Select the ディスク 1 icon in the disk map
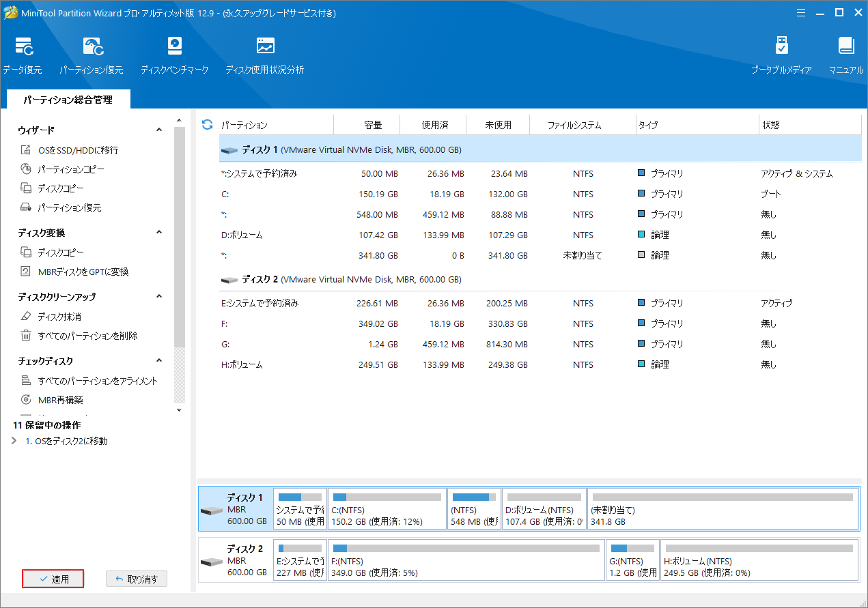The width and height of the screenshot is (868, 608). pyautogui.click(x=211, y=510)
